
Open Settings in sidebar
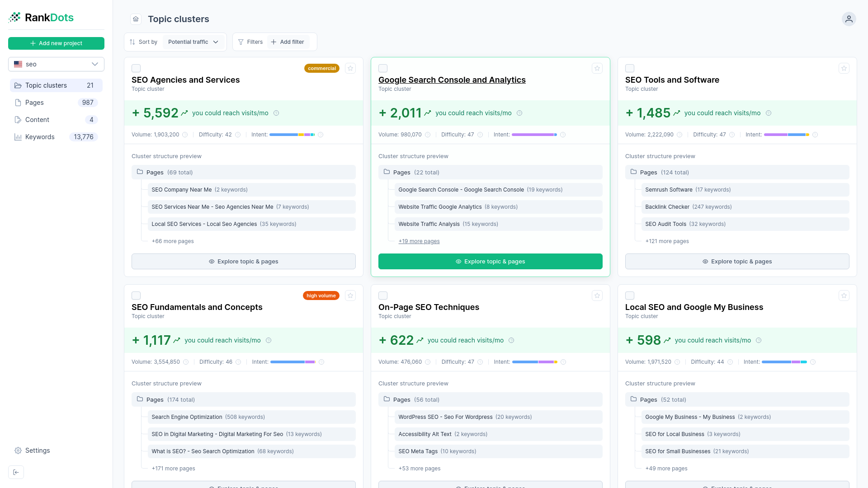(32, 450)
